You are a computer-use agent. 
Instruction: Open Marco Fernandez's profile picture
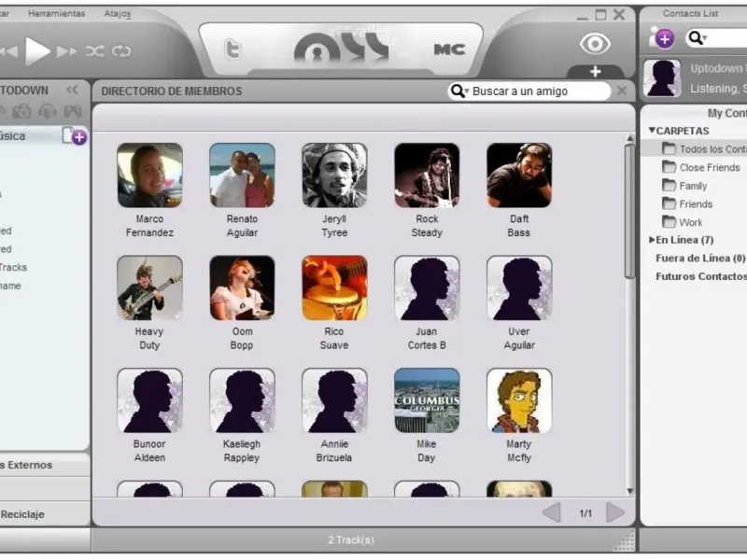pos(149,175)
